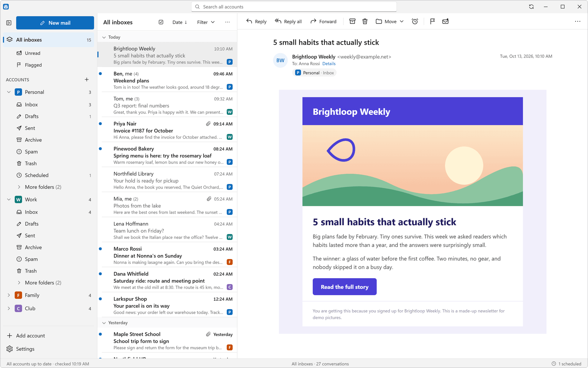Collapse the Work account tree
The height and width of the screenshot is (368, 588).
coord(9,199)
